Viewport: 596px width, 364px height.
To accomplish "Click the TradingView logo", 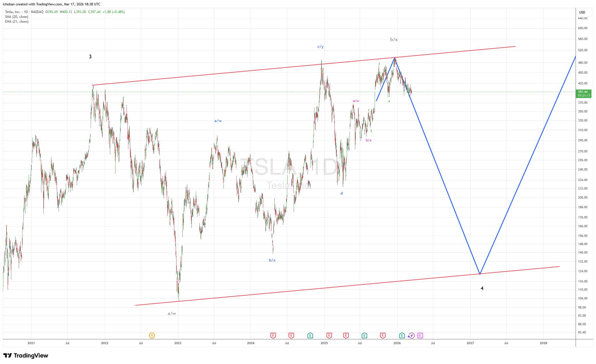I will click(26, 356).
